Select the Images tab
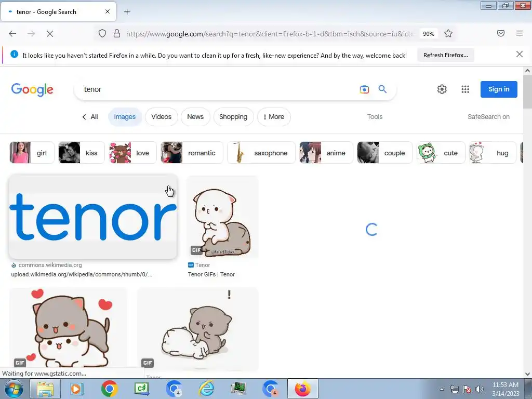Image resolution: width=532 pixels, height=399 pixels. 125,117
